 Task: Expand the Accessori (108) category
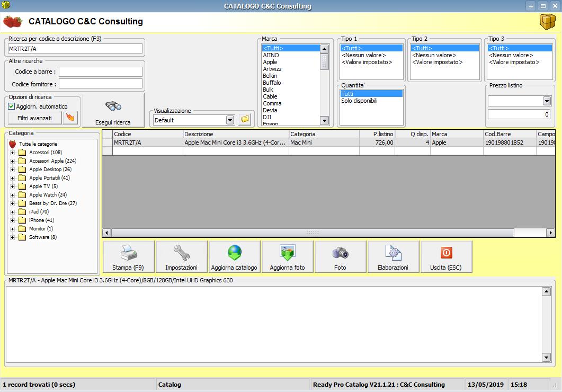[13, 153]
